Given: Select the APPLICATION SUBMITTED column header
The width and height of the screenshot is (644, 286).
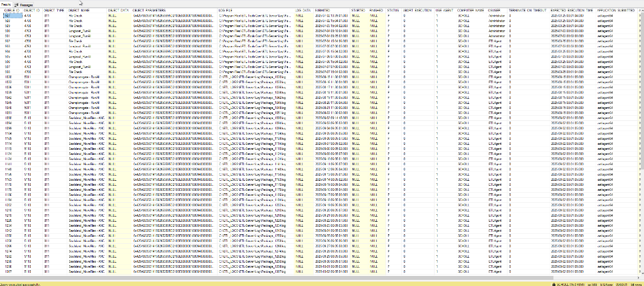Looking at the screenshot, I should 618,10.
